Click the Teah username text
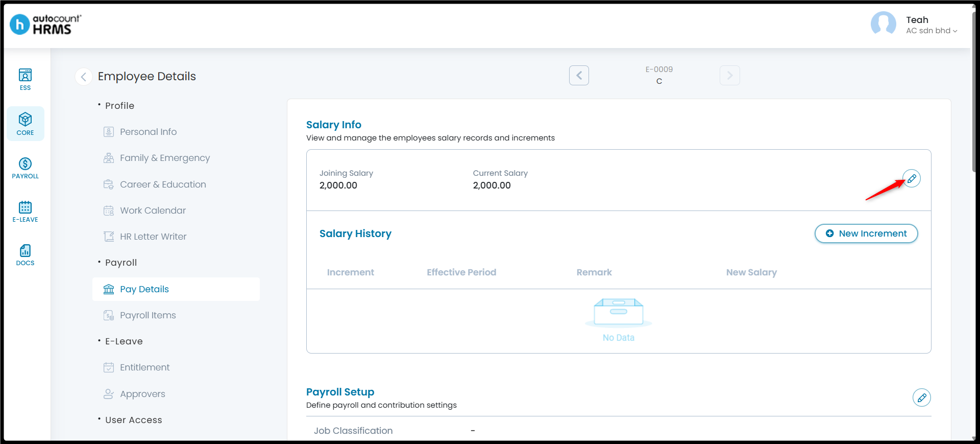The height and width of the screenshot is (444, 980). coord(917,20)
